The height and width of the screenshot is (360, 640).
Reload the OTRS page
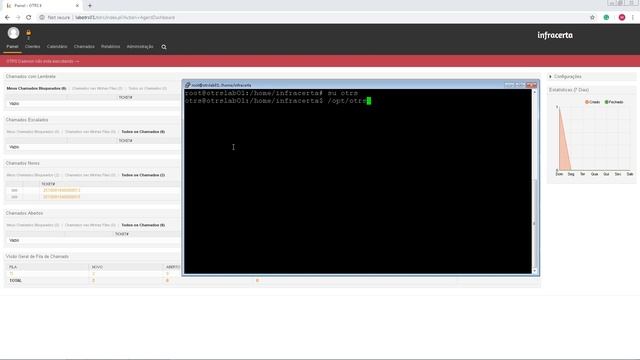click(29, 18)
